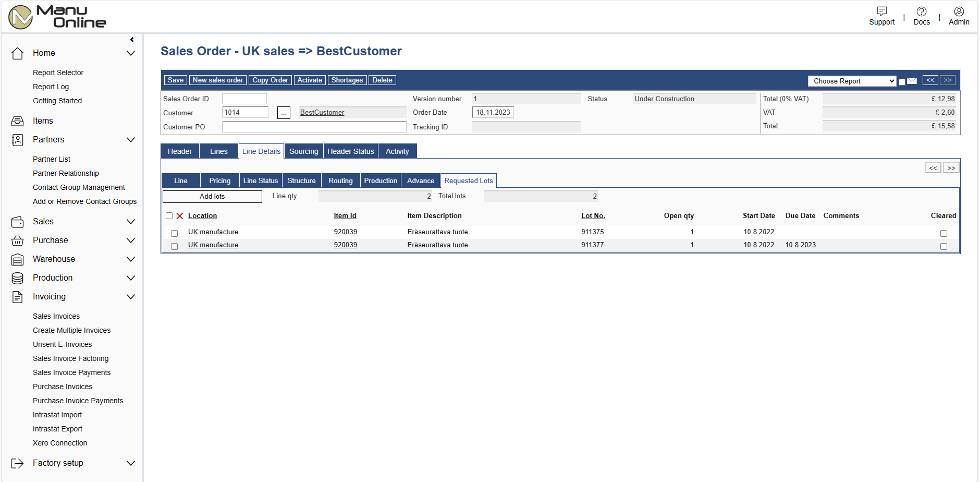Screen dimensions: 980x482
Task: Expand the Factory setup section chevron
Action: (x=131, y=463)
